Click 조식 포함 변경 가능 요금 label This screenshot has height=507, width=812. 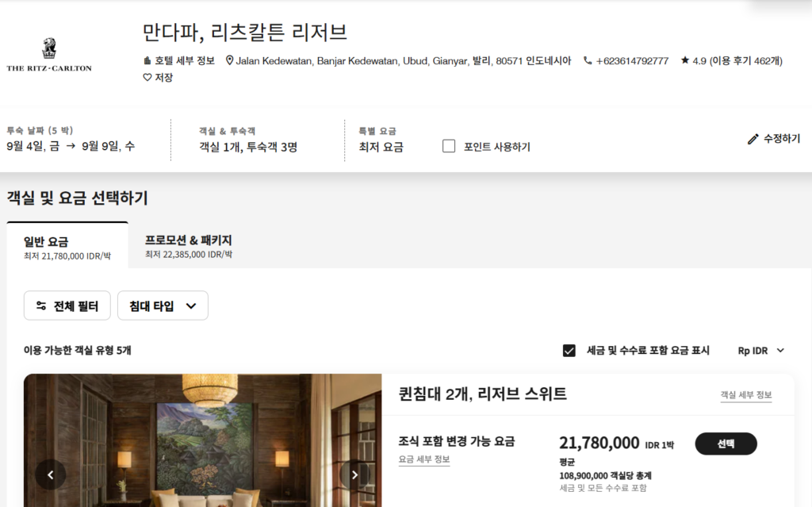456,441
